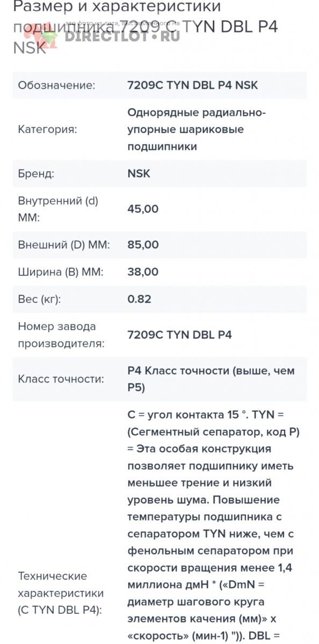Viewport: 319px width, 644px height.
Task: Click the Номер завода производителя label
Action: (61, 335)
